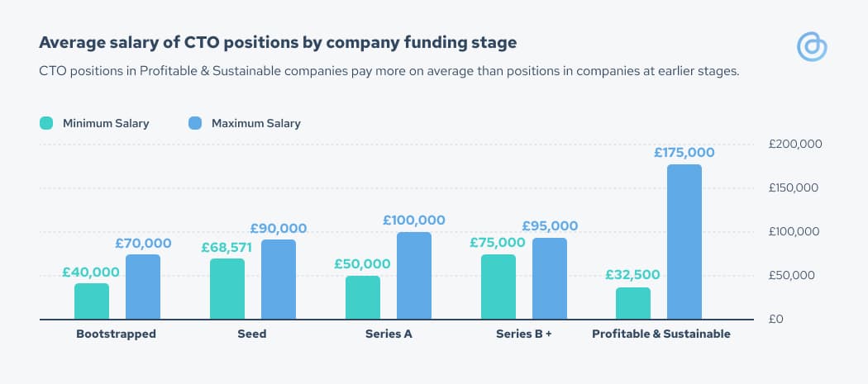Toggle the Minimum Salary legend swatch
Image resolution: width=868 pixels, height=384 pixels.
point(46,123)
